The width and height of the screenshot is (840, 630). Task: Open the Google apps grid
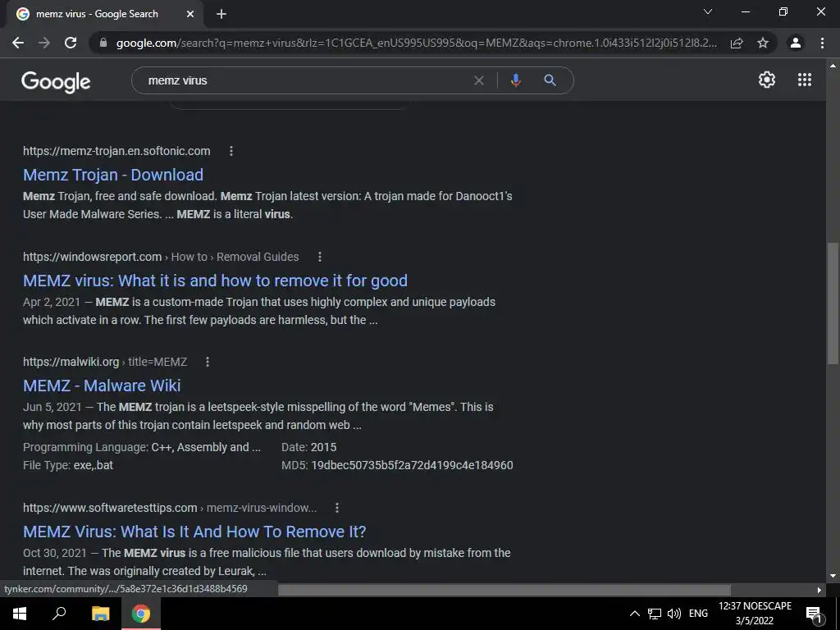pyautogui.click(x=805, y=80)
